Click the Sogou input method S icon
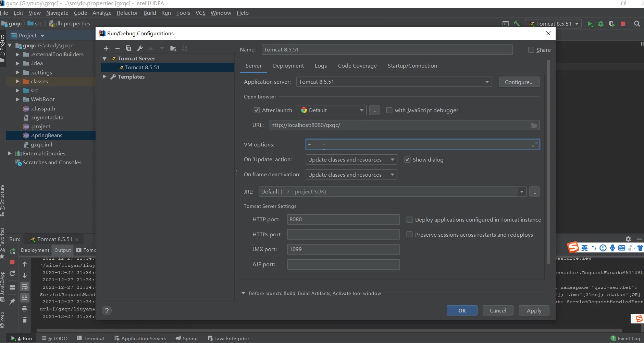This screenshot has width=644, height=343. pos(573,247)
